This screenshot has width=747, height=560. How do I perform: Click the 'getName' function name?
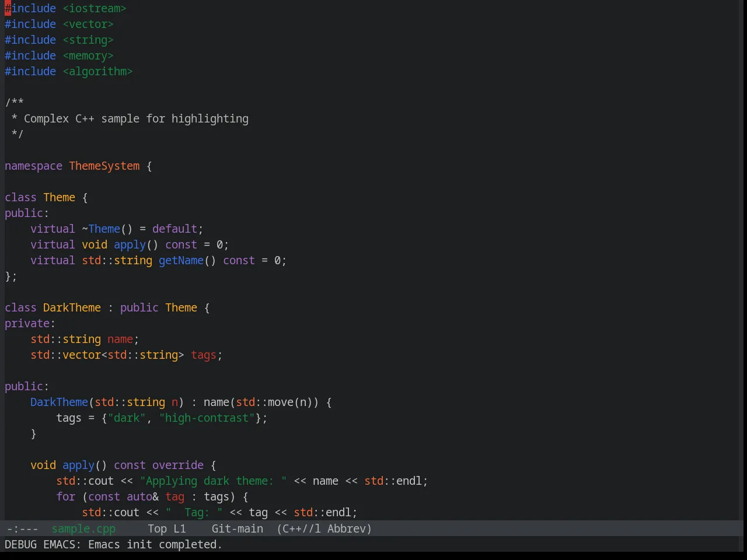tap(181, 260)
